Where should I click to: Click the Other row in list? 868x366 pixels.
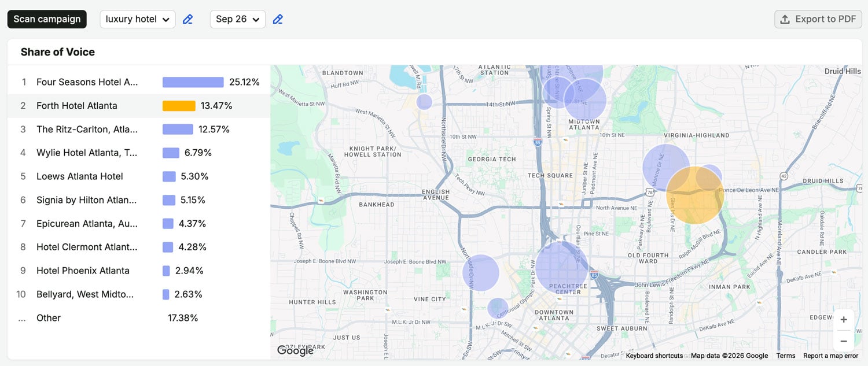tap(139, 318)
